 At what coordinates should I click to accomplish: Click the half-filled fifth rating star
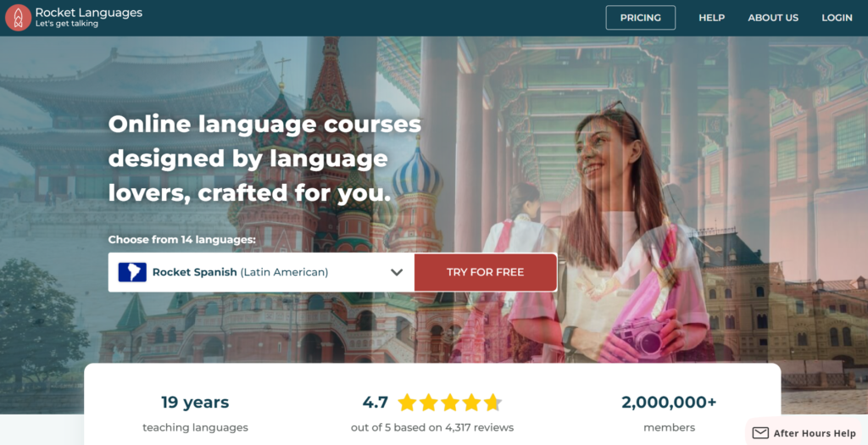492,403
